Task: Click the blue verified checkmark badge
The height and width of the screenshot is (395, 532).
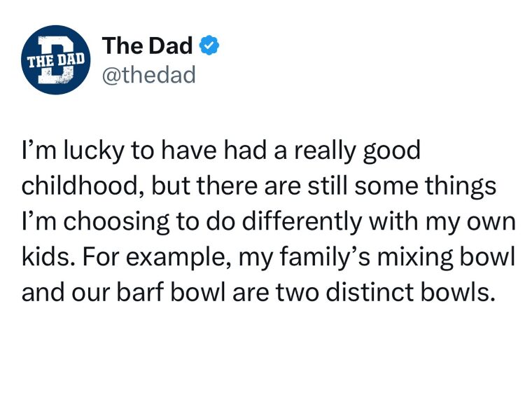Action: click(x=209, y=46)
